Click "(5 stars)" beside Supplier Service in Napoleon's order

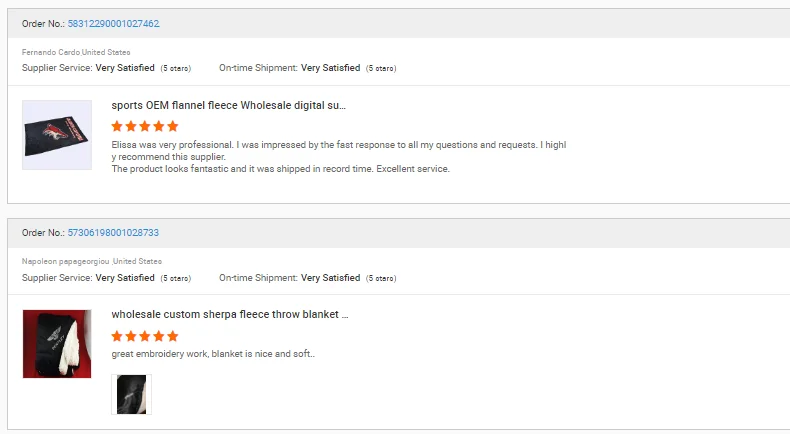[176, 278]
